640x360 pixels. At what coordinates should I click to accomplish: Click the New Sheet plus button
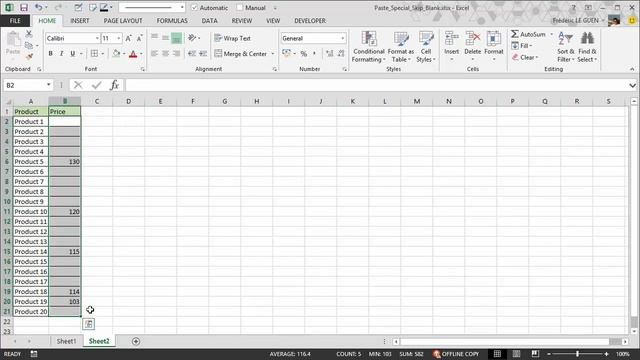pyautogui.click(x=136, y=341)
